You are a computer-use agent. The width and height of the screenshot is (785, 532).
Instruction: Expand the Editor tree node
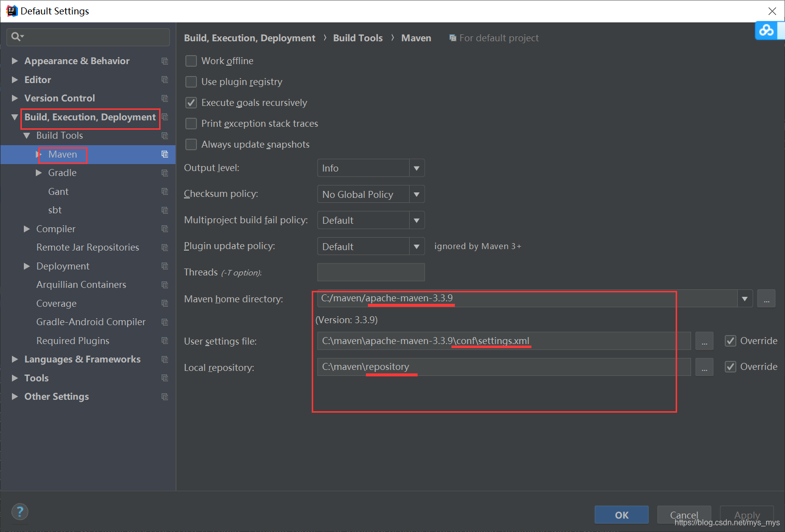(x=15, y=80)
